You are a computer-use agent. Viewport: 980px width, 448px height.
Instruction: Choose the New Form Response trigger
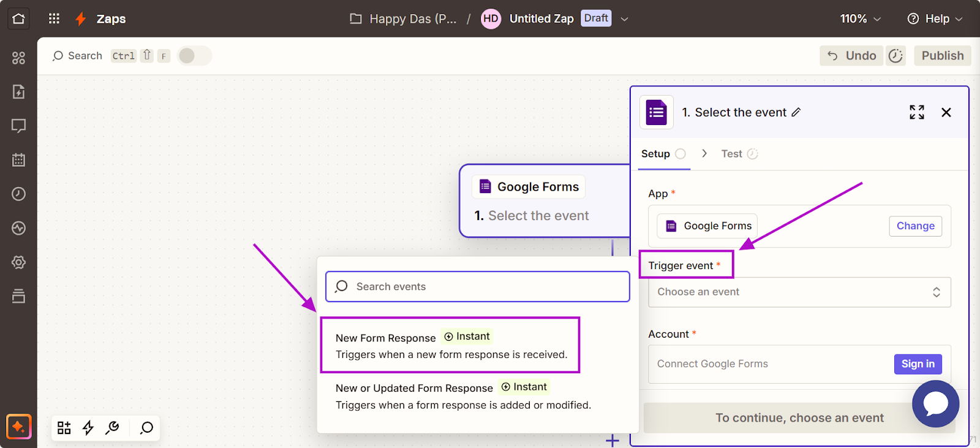pos(450,345)
